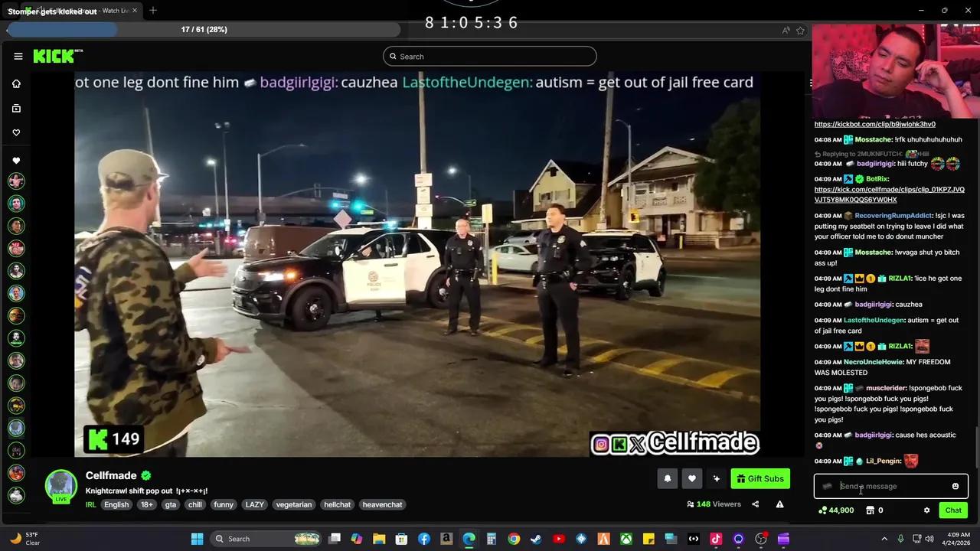Image resolution: width=980 pixels, height=551 pixels.
Task: Share the stream using the share icon
Action: (755, 504)
